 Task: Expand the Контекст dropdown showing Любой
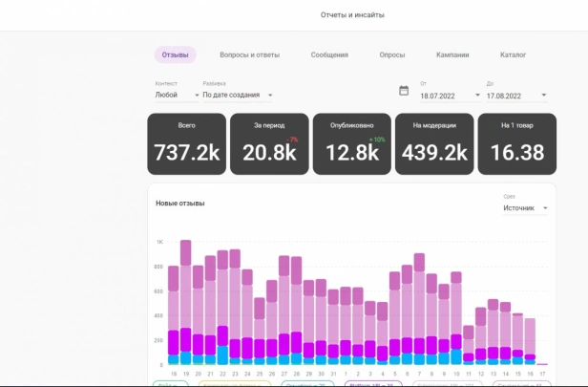click(x=177, y=95)
